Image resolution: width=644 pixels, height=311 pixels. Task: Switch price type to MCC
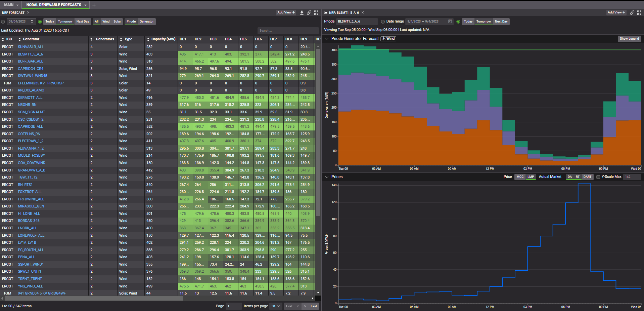pyautogui.click(x=520, y=177)
